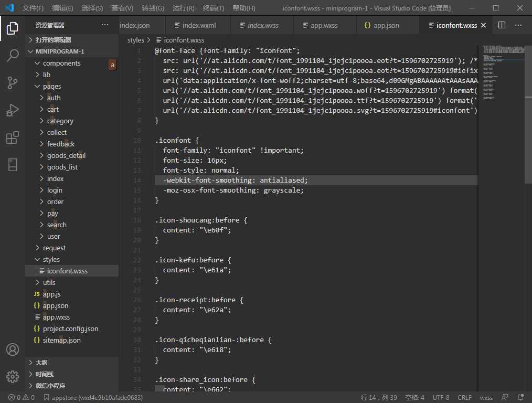532x403 pixels.
Task: Click iconfont.wxss breadcrumb segment
Action: click(180, 40)
